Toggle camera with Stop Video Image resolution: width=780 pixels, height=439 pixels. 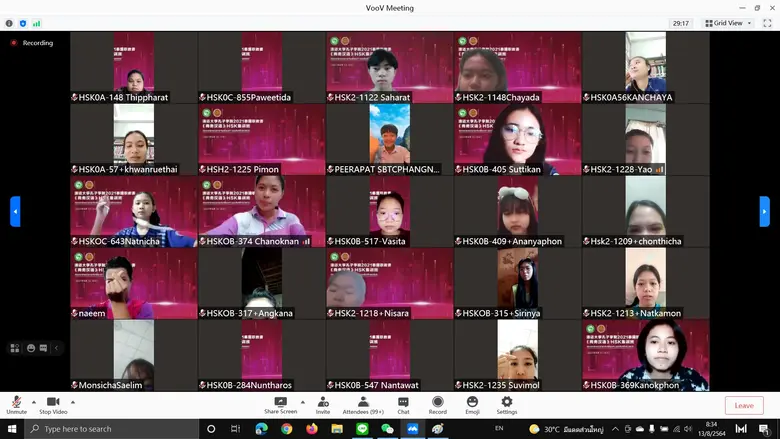[53, 401]
